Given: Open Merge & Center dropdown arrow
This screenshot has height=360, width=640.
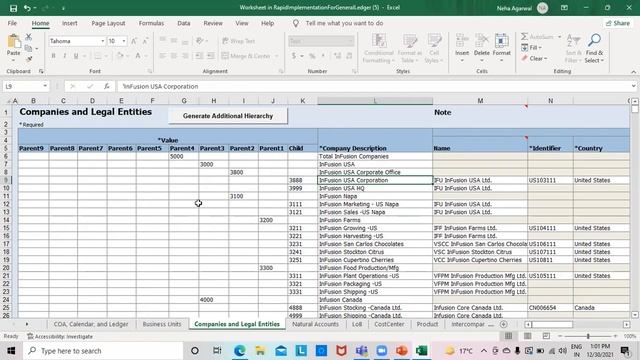Looking at the screenshot, I should [x=276, y=56].
